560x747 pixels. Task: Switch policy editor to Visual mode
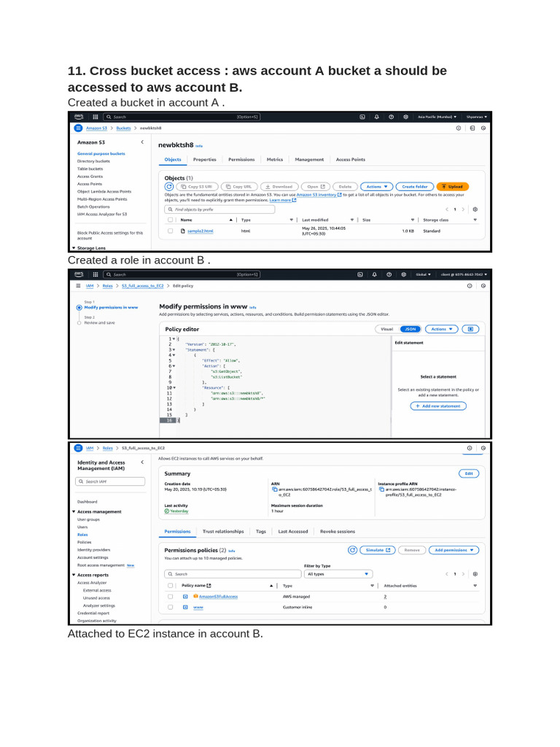[x=387, y=329]
